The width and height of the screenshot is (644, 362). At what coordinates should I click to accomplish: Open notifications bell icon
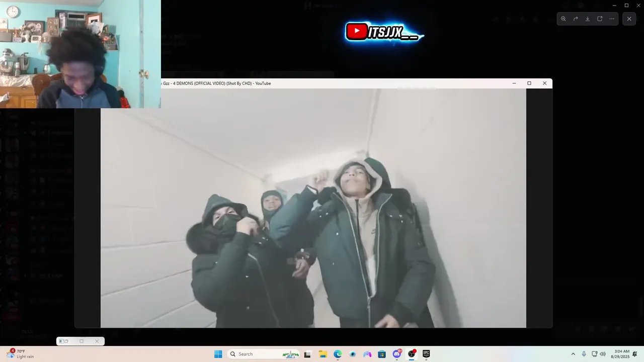tap(635, 354)
